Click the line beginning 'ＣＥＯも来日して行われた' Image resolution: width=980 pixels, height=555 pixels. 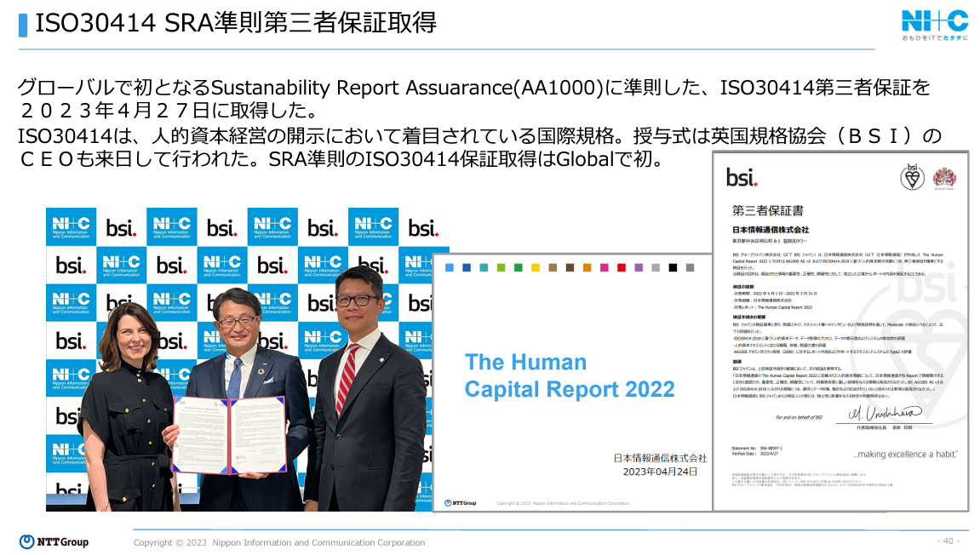(x=341, y=159)
